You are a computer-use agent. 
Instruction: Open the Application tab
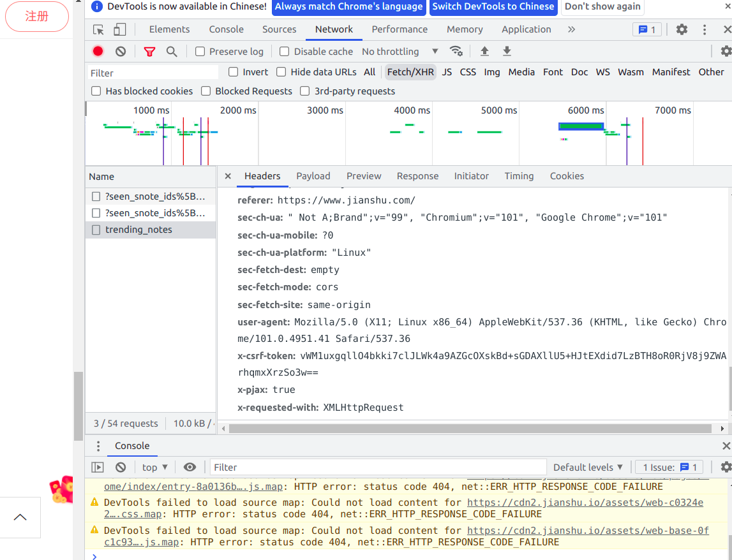tap(526, 29)
